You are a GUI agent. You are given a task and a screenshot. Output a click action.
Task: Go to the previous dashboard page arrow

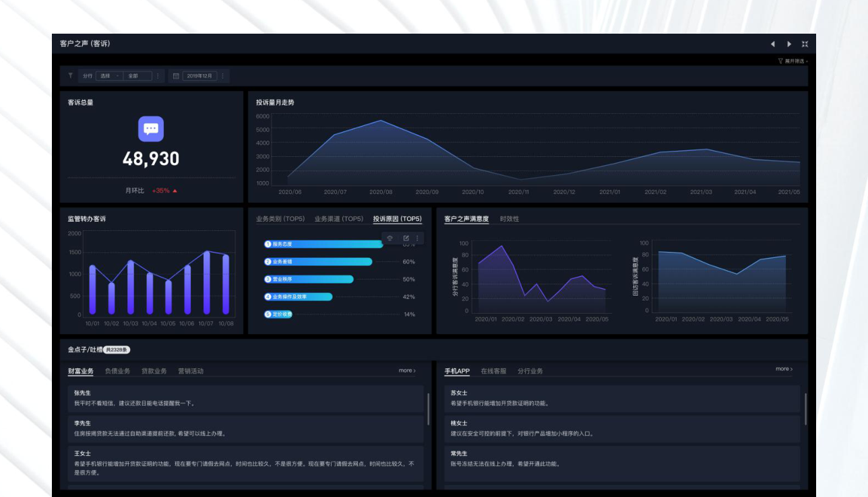point(773,44)
